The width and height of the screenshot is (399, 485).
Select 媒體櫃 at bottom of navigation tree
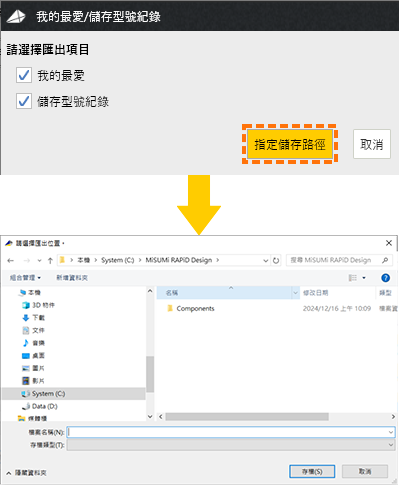pyautogui.click(x=37, y=418)
